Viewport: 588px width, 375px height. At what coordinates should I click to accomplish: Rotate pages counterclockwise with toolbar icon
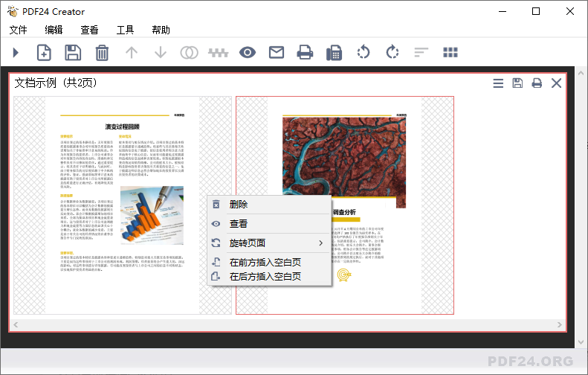pyautogui.click(x=363, y=52)
